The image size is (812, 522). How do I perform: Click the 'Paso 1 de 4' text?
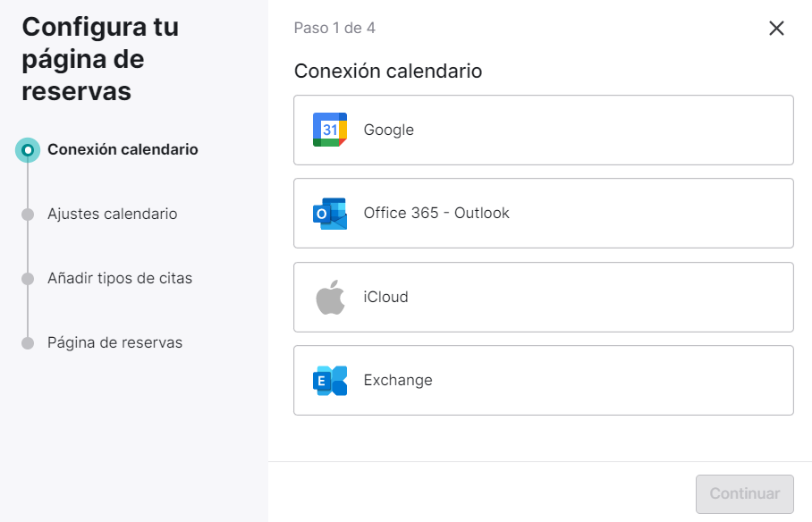pyautogui.click(x=334, y=28)
